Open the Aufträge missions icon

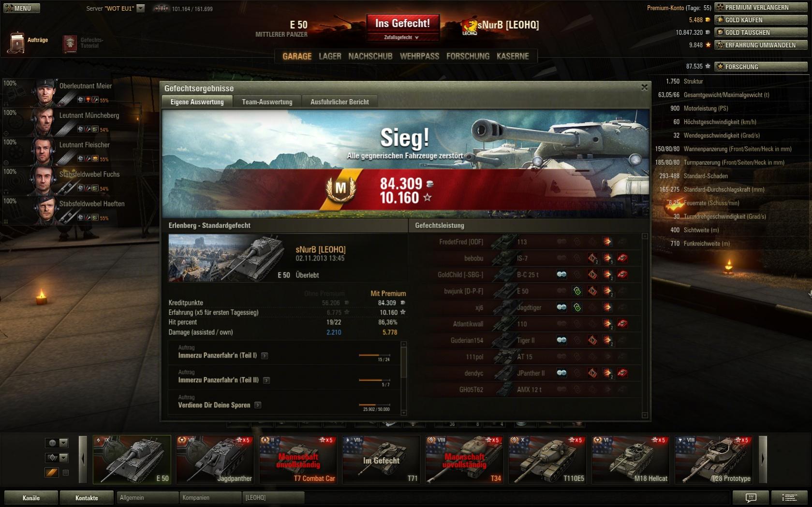(16, 43)
